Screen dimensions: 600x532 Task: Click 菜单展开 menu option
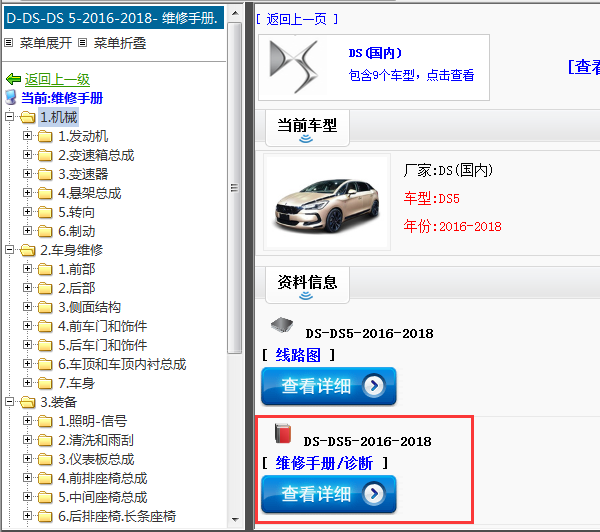click(x=46, y=43)
